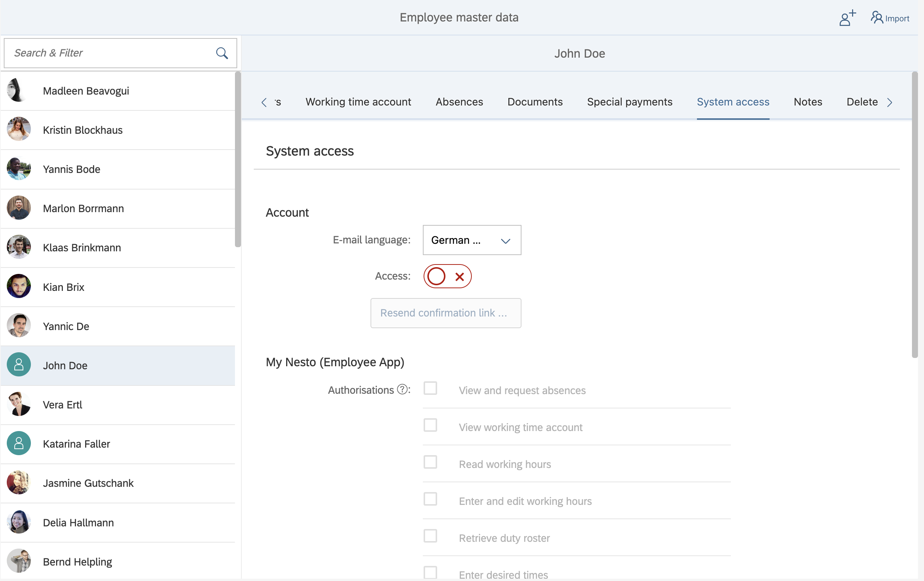Enable Read working hours checkbox
This screenshot has height=581, width=924.
coord(430,462)
